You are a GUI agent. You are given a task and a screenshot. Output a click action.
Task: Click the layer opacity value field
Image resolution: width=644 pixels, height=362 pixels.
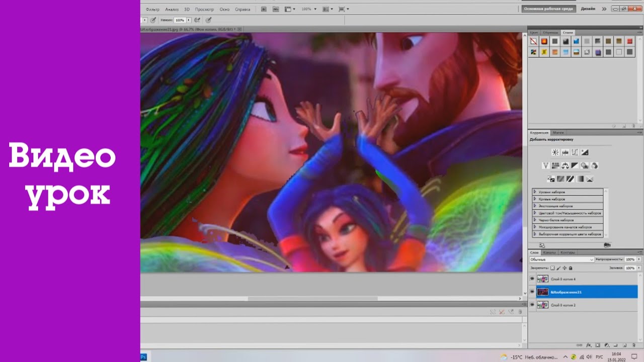[629, 259]
